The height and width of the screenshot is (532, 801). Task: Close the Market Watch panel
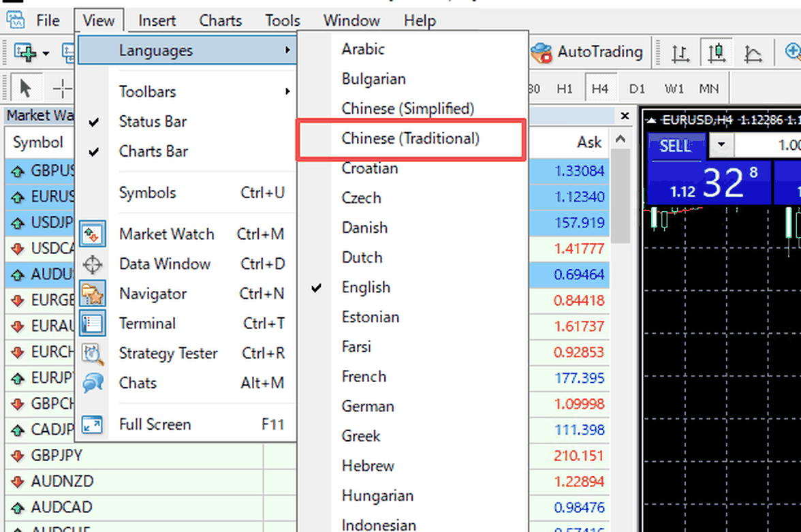[x=624, y=116]
